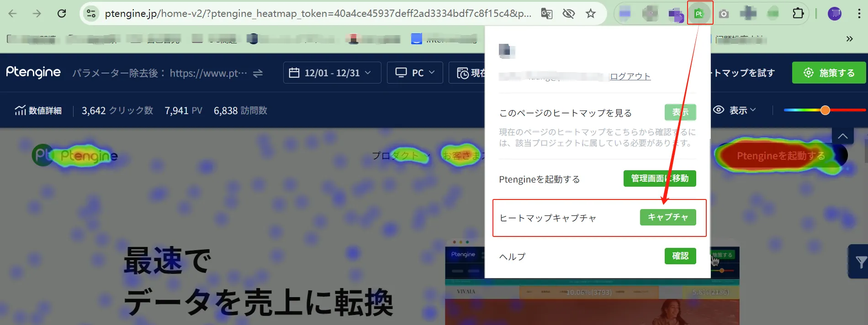Click the orange heatmap intensity slider handle
Viewport: 868px width, 325px height.
[825, 110]
